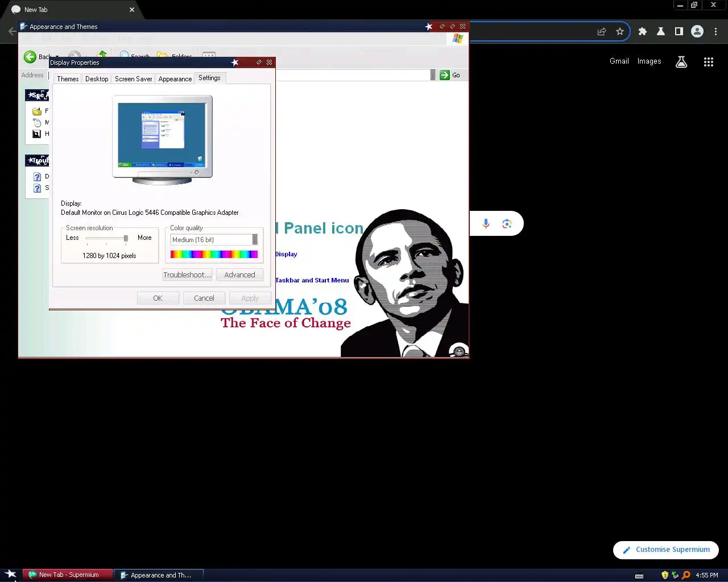Click the star Start button on taskbar
The height and width of the screenshot is (582, 728).
click(x=10, y=574)
